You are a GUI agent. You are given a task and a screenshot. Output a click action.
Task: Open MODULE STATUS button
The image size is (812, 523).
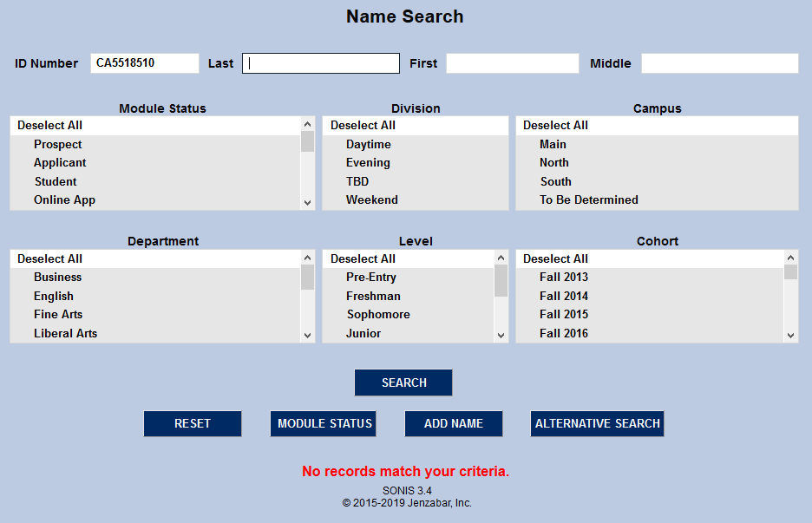(x=323, y=423)
